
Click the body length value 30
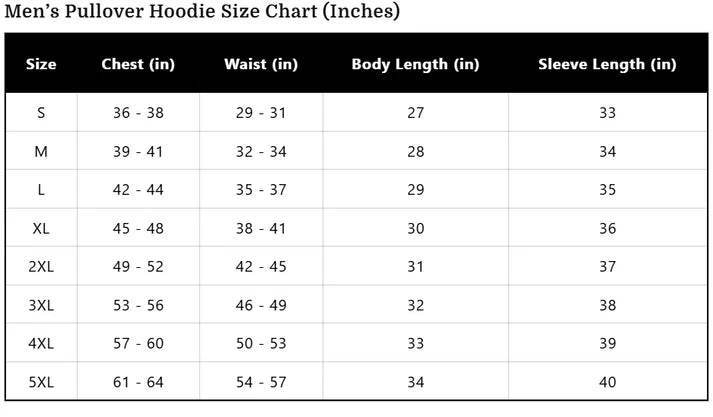click(415, 229)
